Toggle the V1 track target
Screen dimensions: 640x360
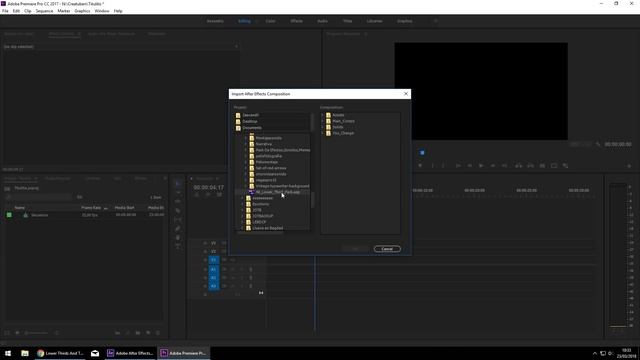pos(213,260)
